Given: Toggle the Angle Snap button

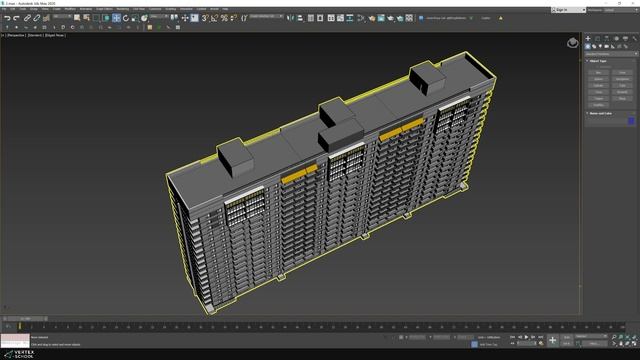Looking at the screenshot, I should point(214,18).
